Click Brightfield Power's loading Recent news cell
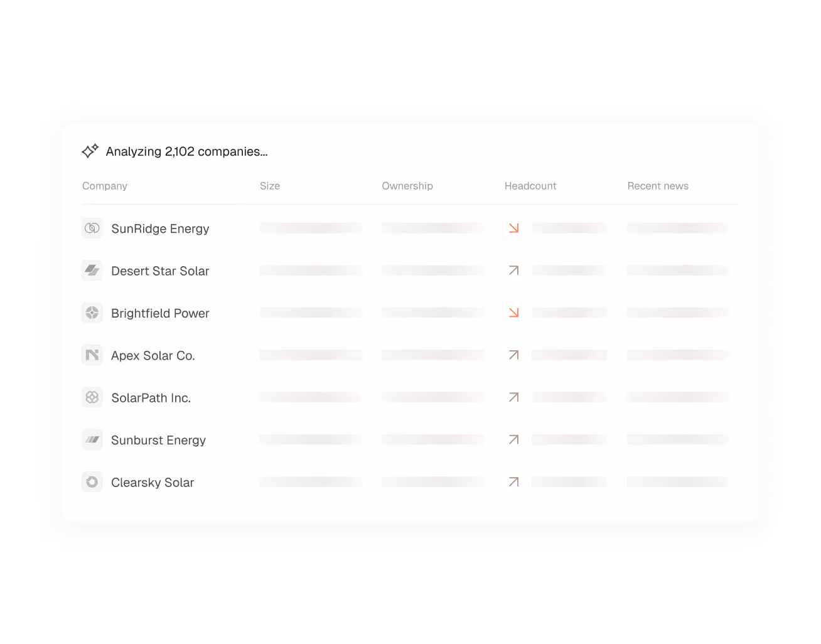This screenshot has height=644, width=821. pyautogui.click(x=678, y=313)
